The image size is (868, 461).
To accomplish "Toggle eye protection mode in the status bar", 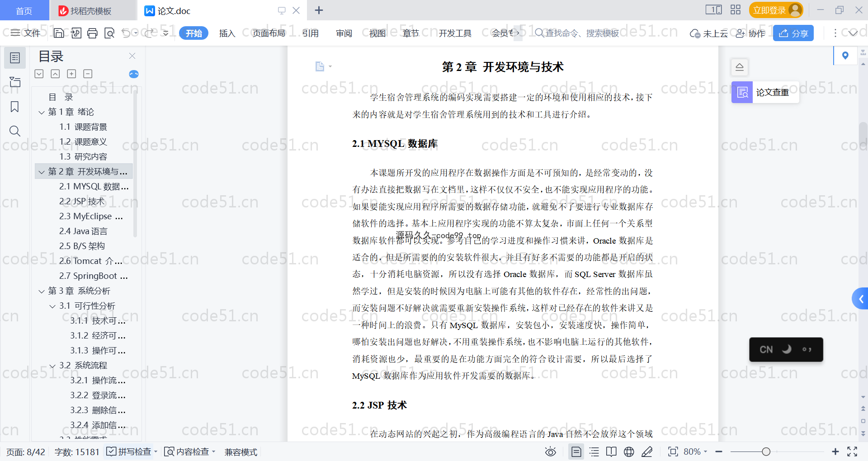I will click(x=550, y=452).
